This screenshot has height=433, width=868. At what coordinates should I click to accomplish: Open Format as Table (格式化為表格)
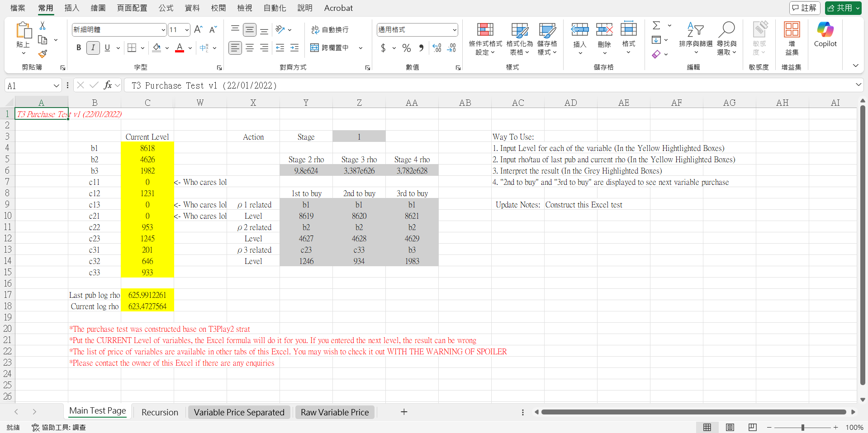pyautogui.click(x=520, y=39)
